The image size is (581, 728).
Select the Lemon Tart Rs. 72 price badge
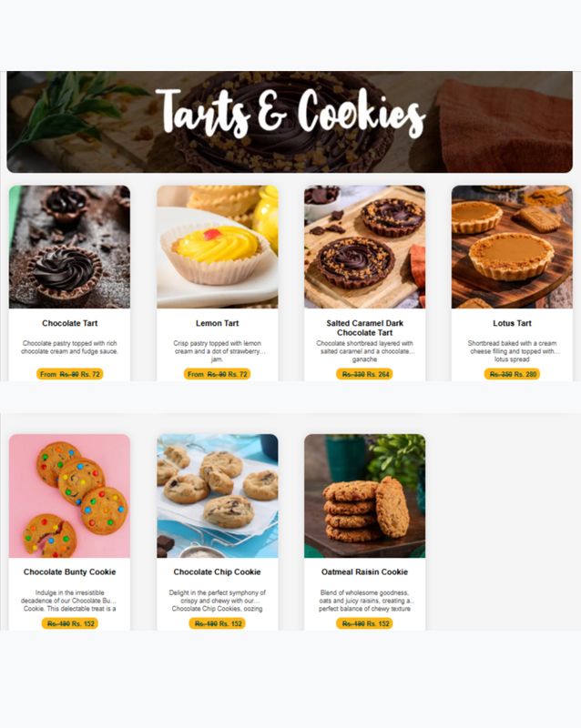pyautogui.click(x=217, y=374)
